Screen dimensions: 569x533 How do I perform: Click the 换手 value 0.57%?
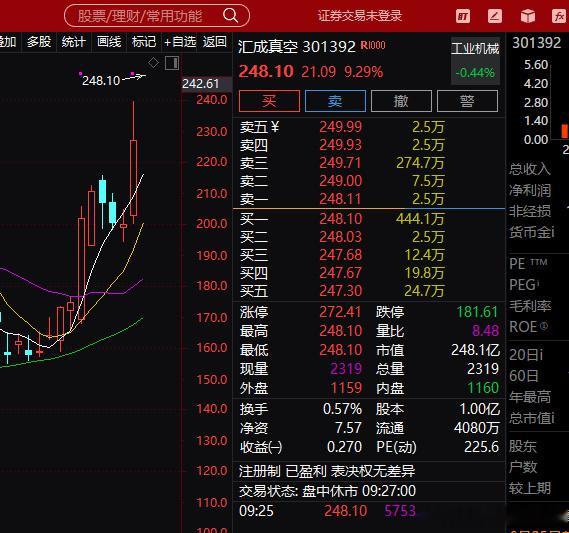pyautogui.click(x=342, y=409)
